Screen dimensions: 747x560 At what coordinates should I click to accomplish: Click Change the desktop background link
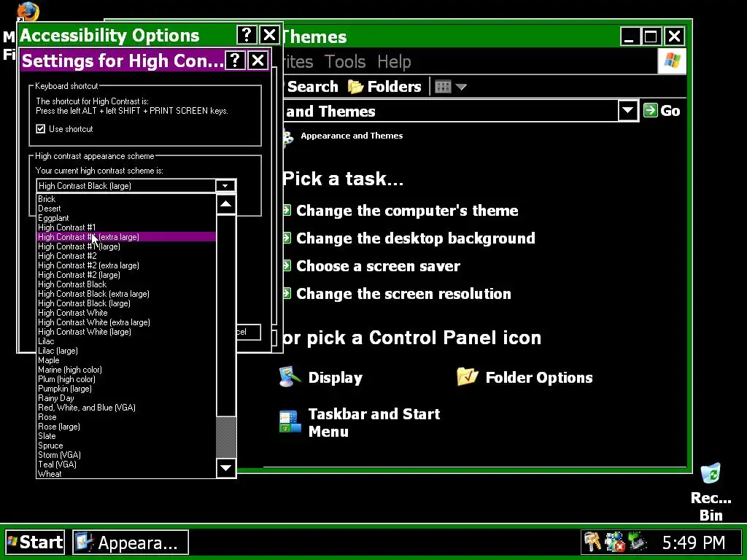pos(415,238)
